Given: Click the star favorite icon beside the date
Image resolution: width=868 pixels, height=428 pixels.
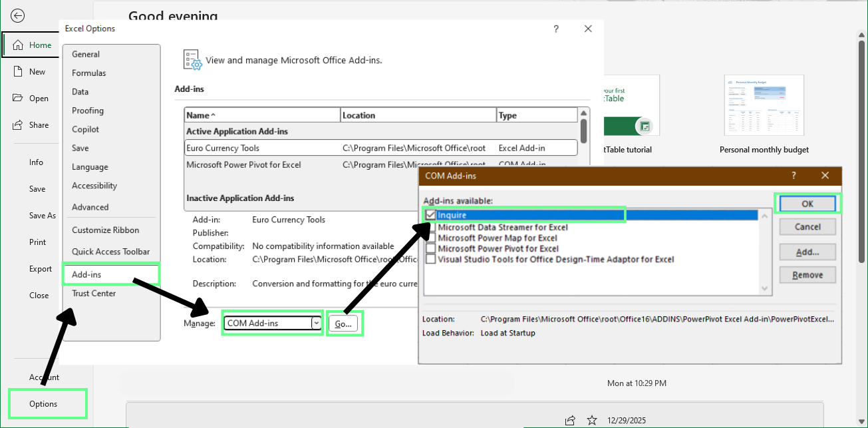Looking at the screenshot, I should pyautogui.click(x=591, y=420).
